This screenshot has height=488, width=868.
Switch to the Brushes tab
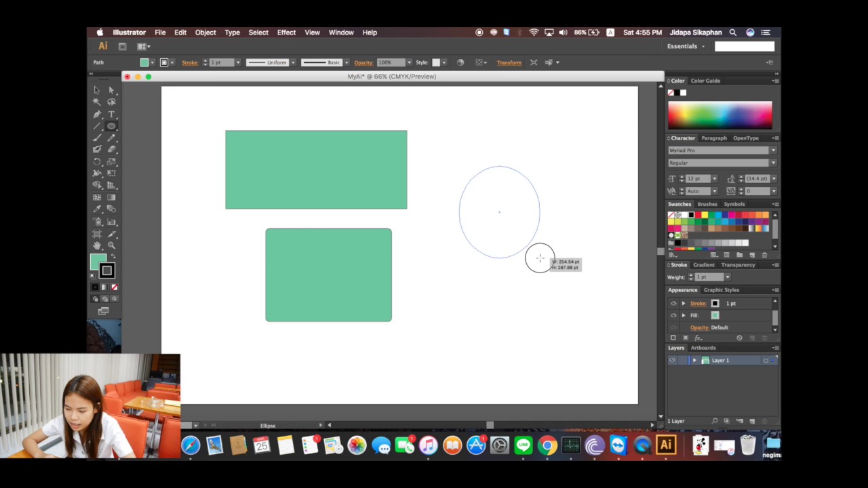707,204
